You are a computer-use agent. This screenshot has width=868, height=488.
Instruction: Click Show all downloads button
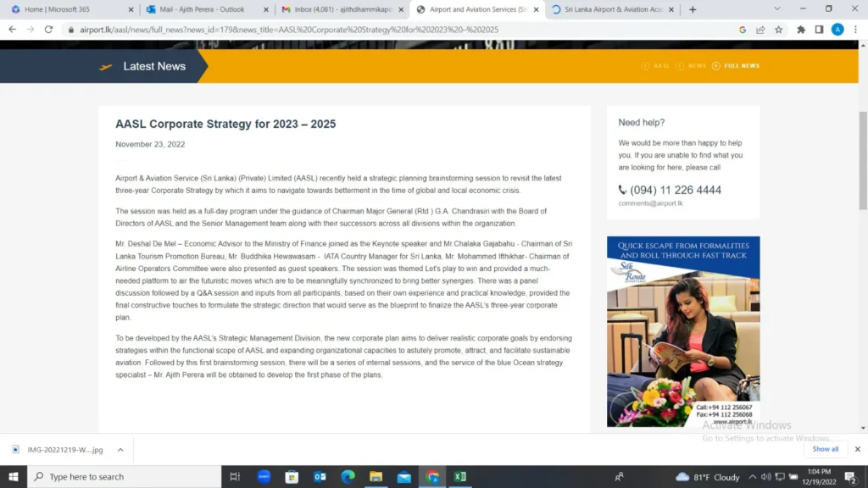tap(825, 449)
